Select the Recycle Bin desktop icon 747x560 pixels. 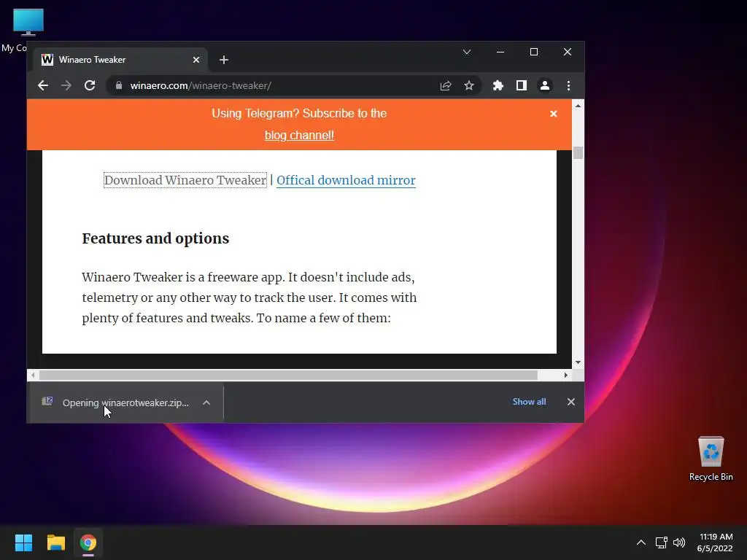[711, 459]
